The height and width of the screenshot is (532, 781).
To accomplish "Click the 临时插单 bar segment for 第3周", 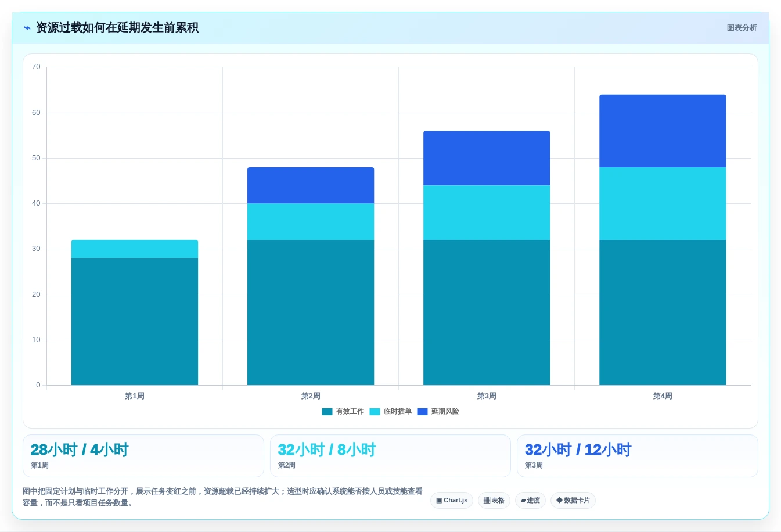I will pyautogui.click(x=487, y=213).
